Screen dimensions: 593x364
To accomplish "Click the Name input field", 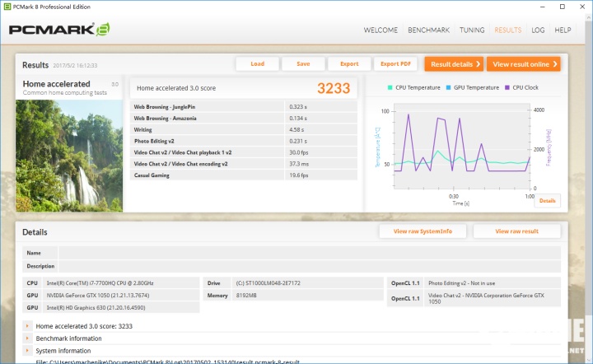I will (x=309, y=253).
